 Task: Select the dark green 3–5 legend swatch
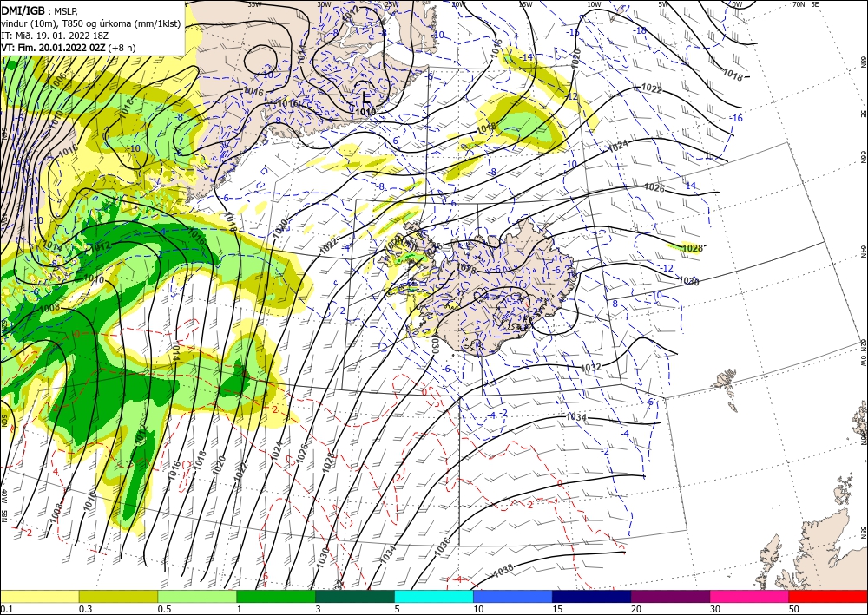355,596
